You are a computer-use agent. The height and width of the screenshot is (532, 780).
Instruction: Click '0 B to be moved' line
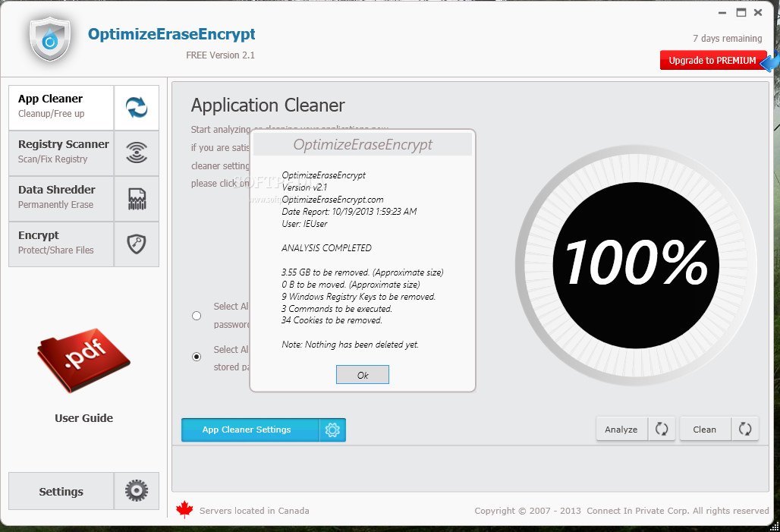(x=351, y=285)
